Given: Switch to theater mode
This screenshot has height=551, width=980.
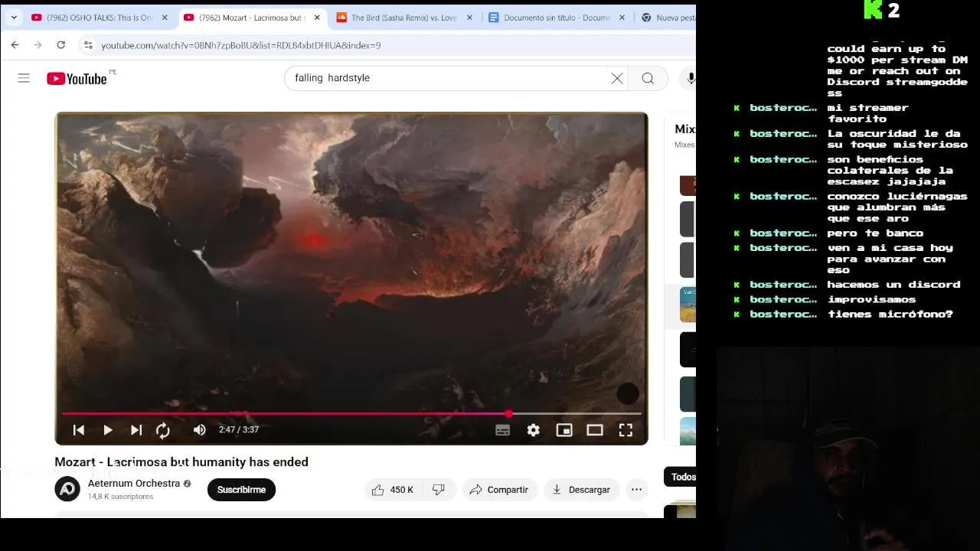Looking at the screenshot, I should [x=594, y=430].
